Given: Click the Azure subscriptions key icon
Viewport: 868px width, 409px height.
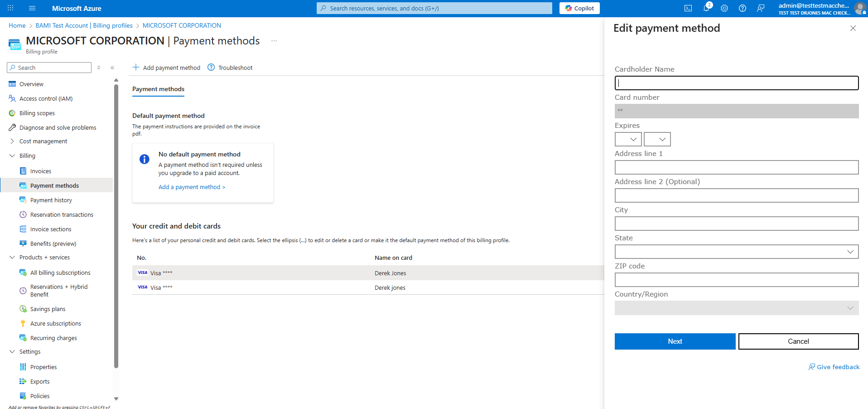Looking at the screenshot, I should [x=23, y=323].
